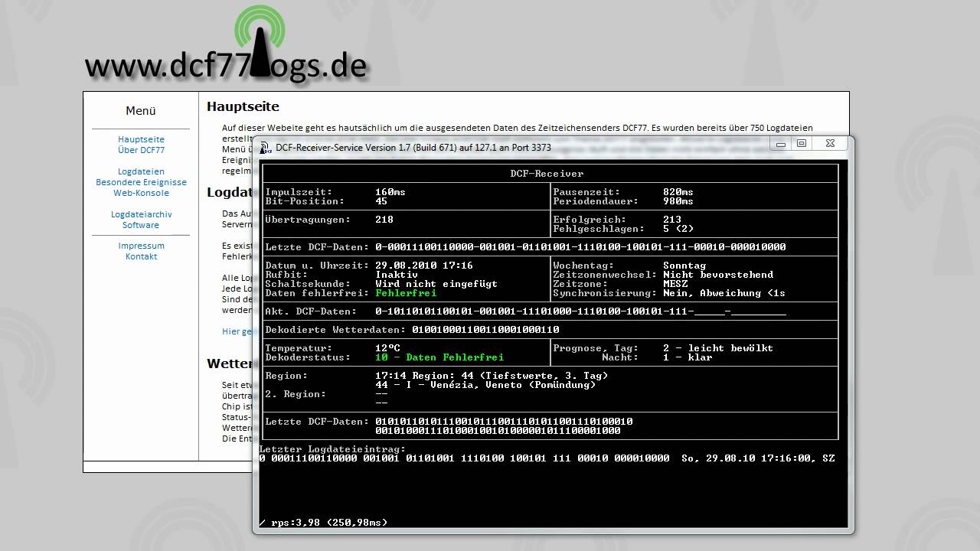Click the DCF-Receiver header text

point(547,174)
